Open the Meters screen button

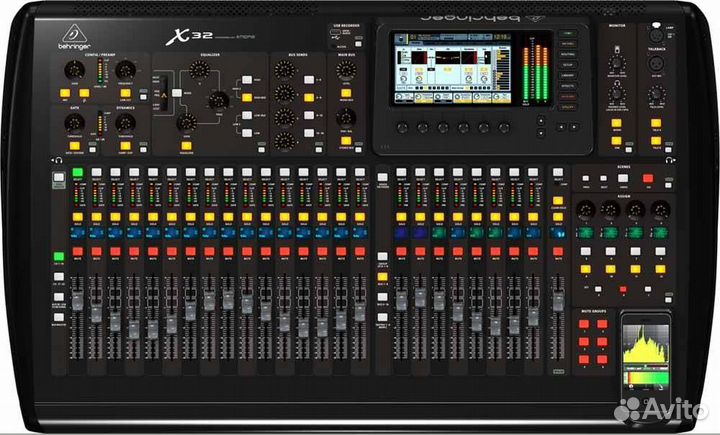[568, 44]
